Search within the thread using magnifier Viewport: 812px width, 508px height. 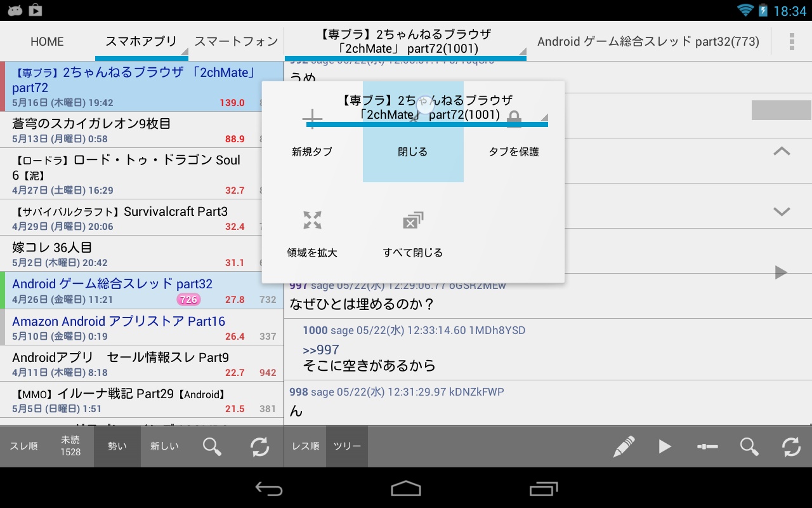749,446
